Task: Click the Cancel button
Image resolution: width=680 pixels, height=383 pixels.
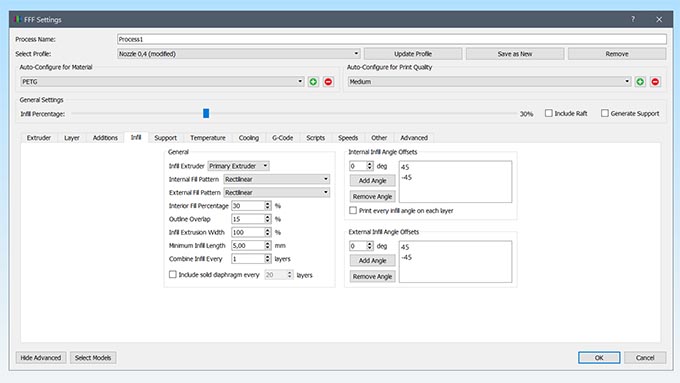Action: (645, 357)
